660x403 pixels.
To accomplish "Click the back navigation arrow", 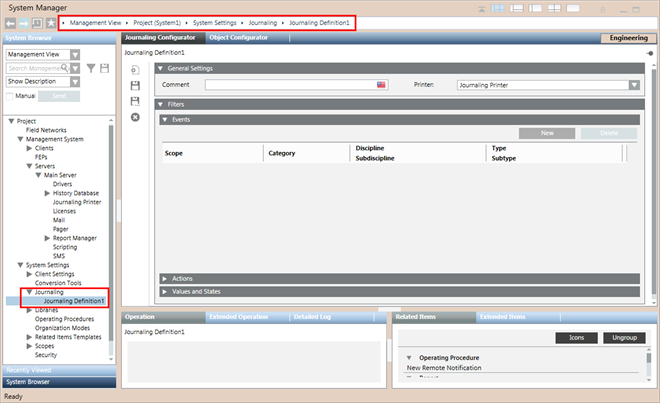I will pyautogui.click(x=9, y=21).
